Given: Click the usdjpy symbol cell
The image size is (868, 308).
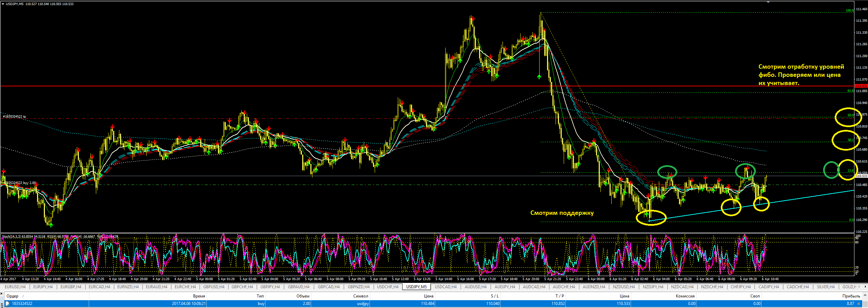Looking at the screenshot, I should [363, 304].
